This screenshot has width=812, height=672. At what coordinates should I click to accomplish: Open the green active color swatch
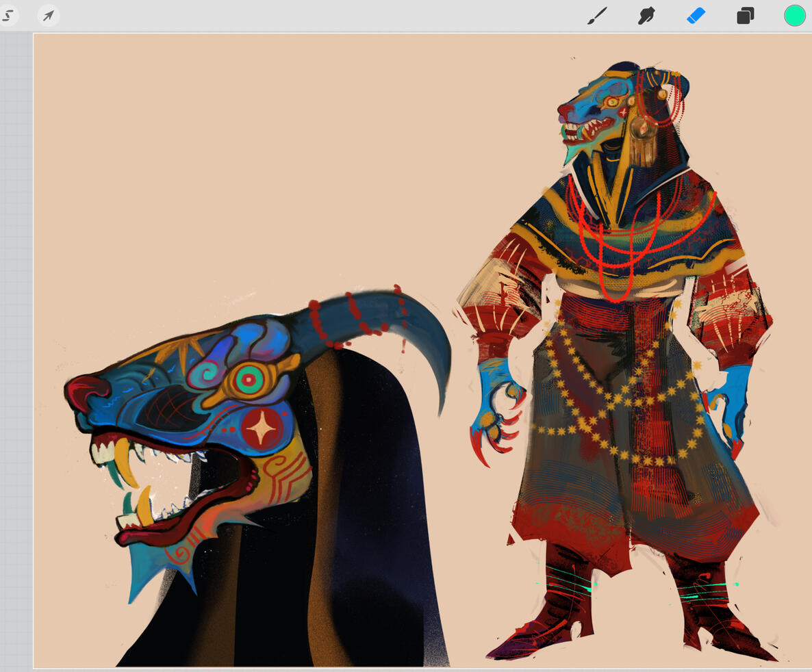(x=794, y=15)
